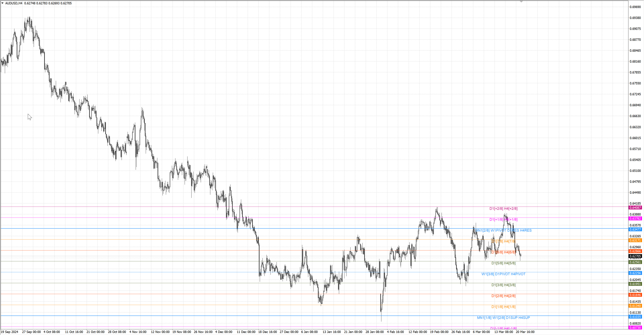644x335 pixels.
Task: Select the W1[3/8] D1PIVOT H4PIVOT label
Action: tap(503, 274)
